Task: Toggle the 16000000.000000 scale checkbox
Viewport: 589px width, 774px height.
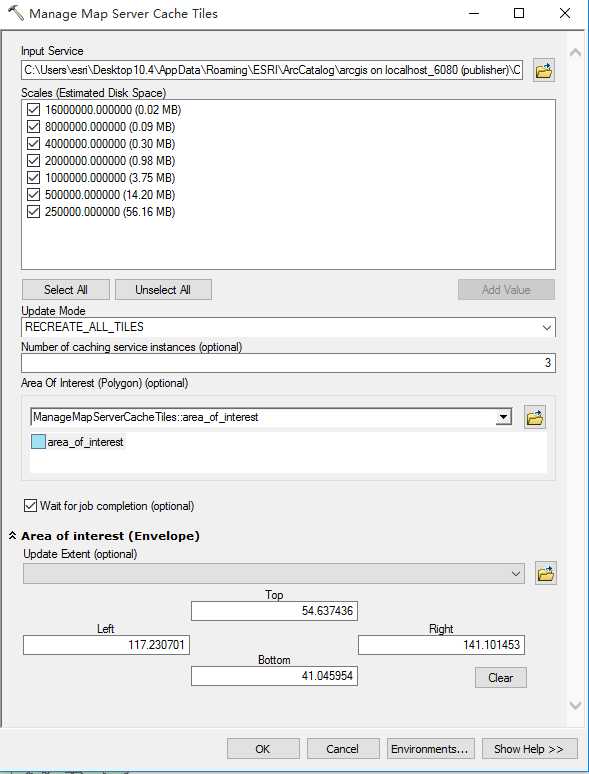Action: point(34,110)
